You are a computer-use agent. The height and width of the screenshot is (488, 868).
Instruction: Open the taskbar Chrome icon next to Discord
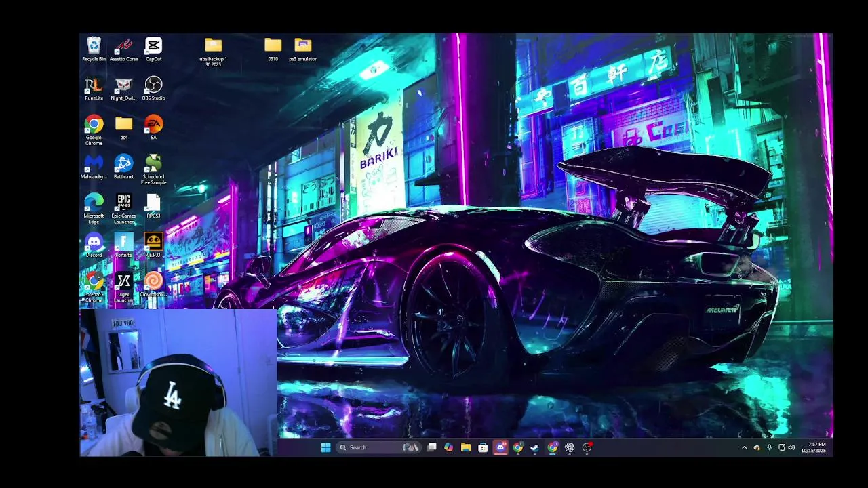(518, 447)
